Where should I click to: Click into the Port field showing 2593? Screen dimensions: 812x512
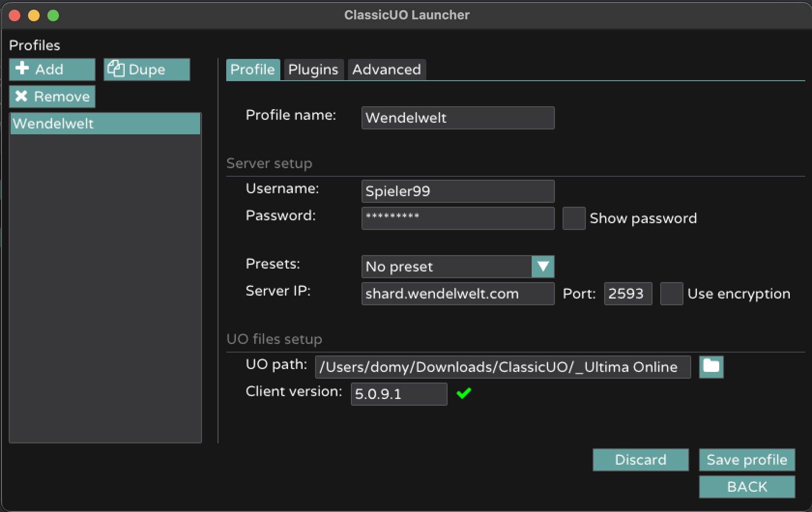point(627,294)
